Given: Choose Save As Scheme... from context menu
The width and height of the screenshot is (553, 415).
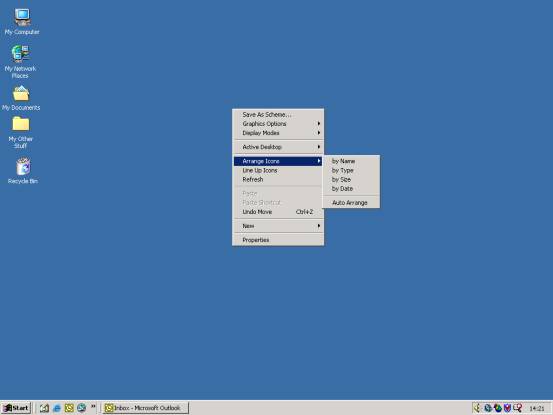Looking at the screenshot, I should click(x=278, y=115).
